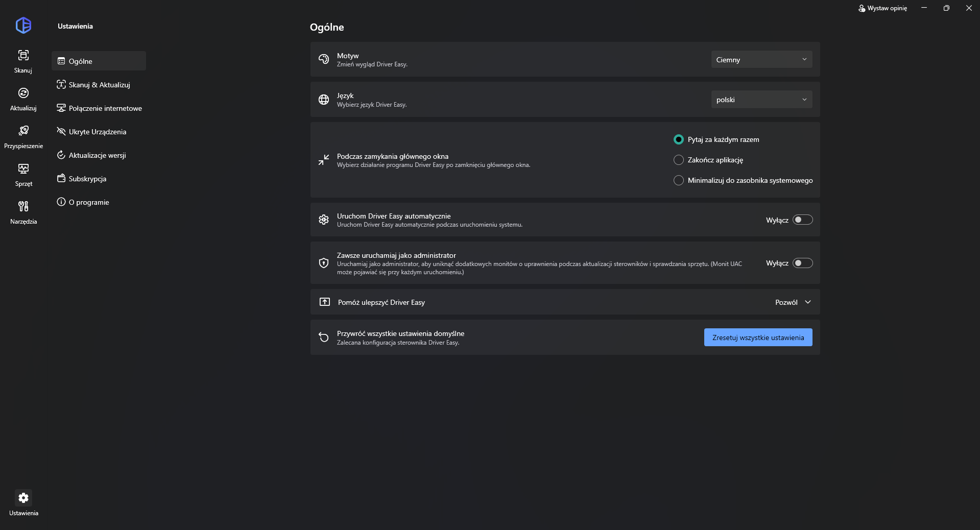Click the restore defaults arrow icon
Image resolution: width=980 pixels, height=530 pixels.
point(324,337)
